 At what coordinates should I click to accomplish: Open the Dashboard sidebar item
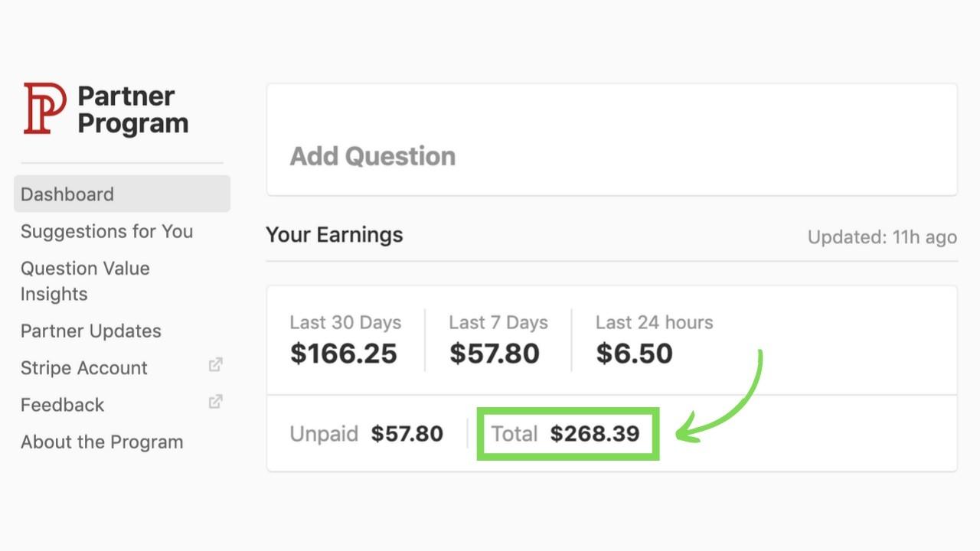[x=67, y=194]
